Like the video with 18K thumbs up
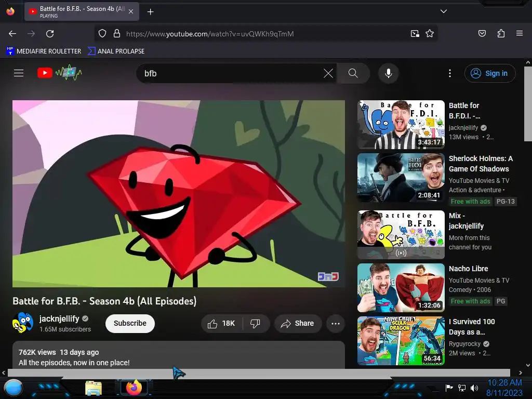Viewport: 532px width, 399px height. tap(222, 324)
